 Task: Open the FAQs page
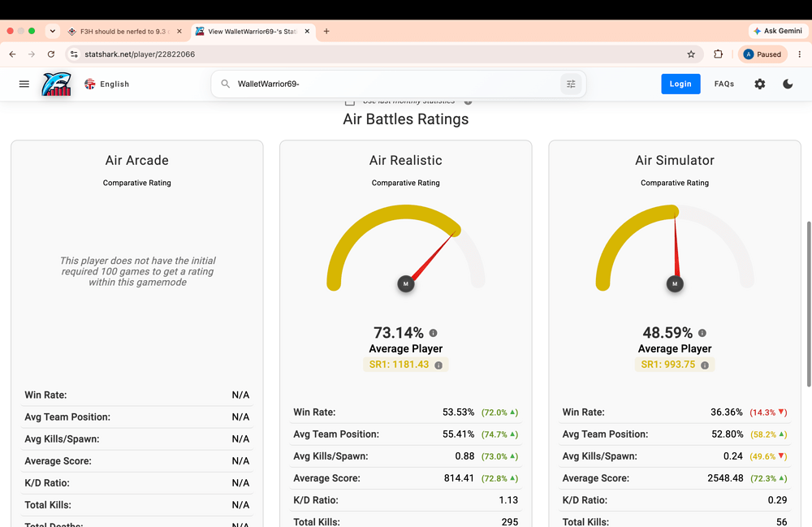[724, 84]
